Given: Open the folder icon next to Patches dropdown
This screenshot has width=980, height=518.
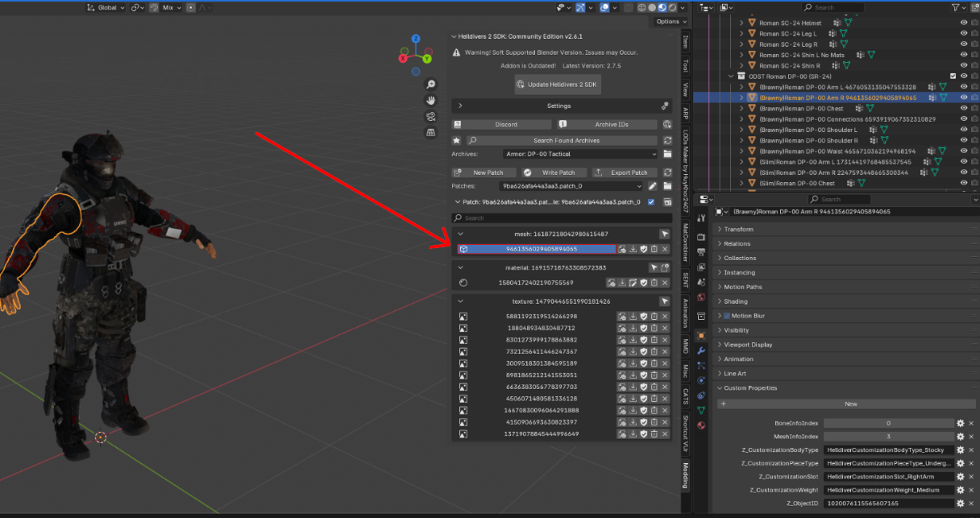Looking at the screenshot, I should (x=667, y=186).
